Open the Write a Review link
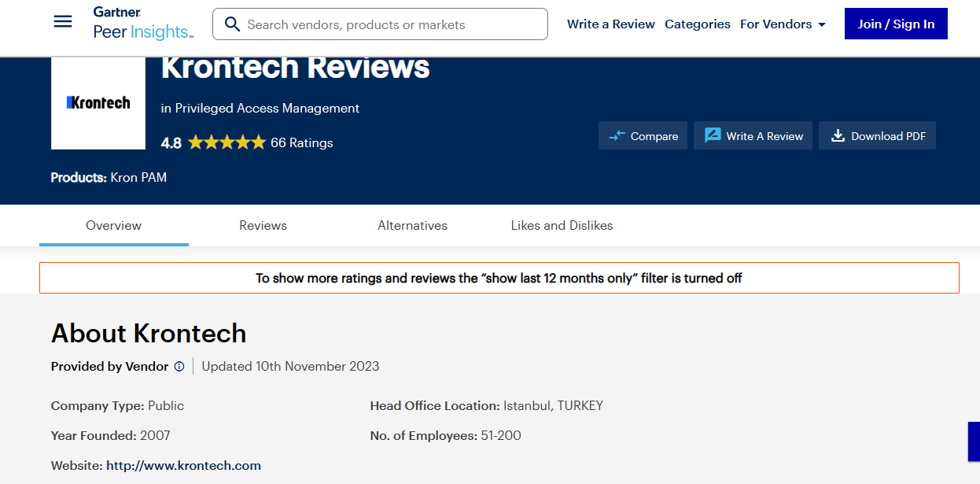980x484 pixels. [x=611, y=24]
